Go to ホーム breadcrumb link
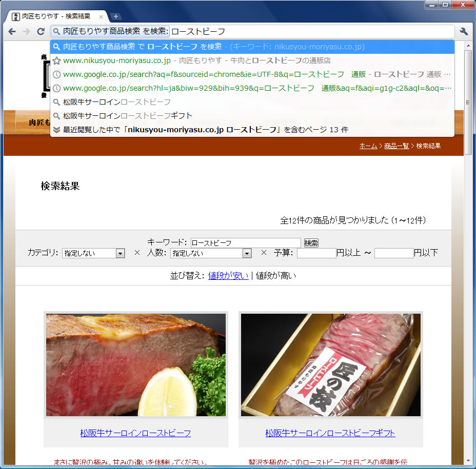476x469 pixels. pyautogui.click(x=368, y=146)
